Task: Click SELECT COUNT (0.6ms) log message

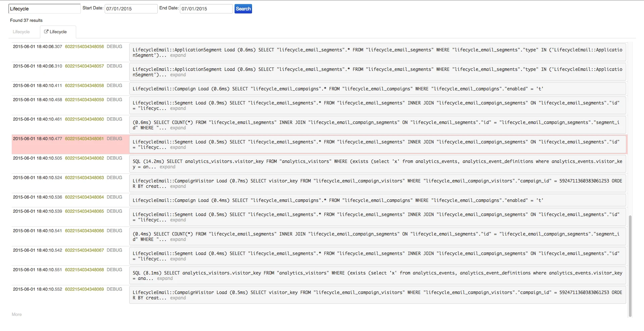Action: pos(378,125)
